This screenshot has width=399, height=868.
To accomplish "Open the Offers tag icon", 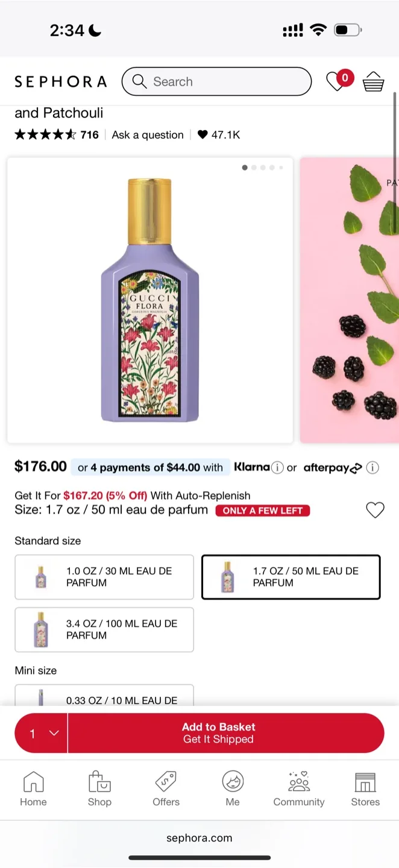I will tap(166, 788).
